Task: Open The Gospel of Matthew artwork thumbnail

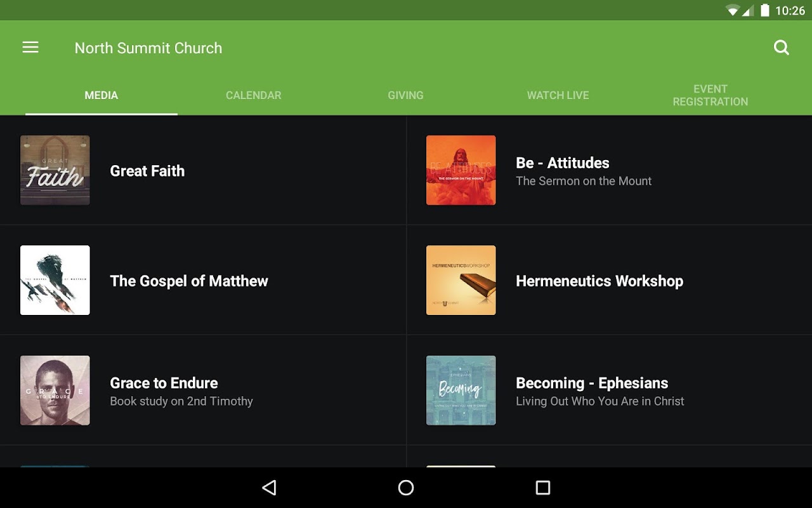Action: (55, 280)
